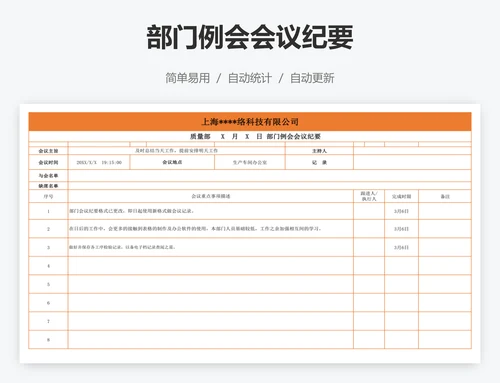The height and width of the screenshot is (383, 500).
Task: Select the 3月6日 date in row 3
Action: (x=401, y=247)
